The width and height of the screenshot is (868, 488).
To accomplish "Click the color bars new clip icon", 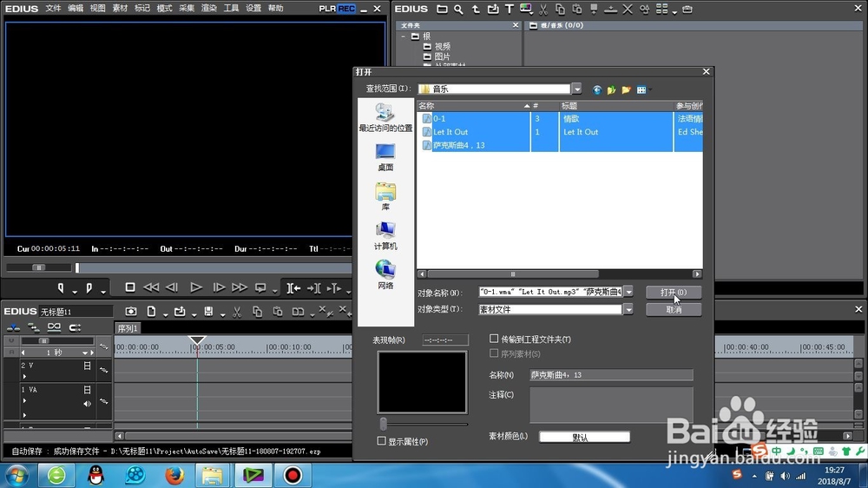I will pyautogui.click(x=525, y=9).
